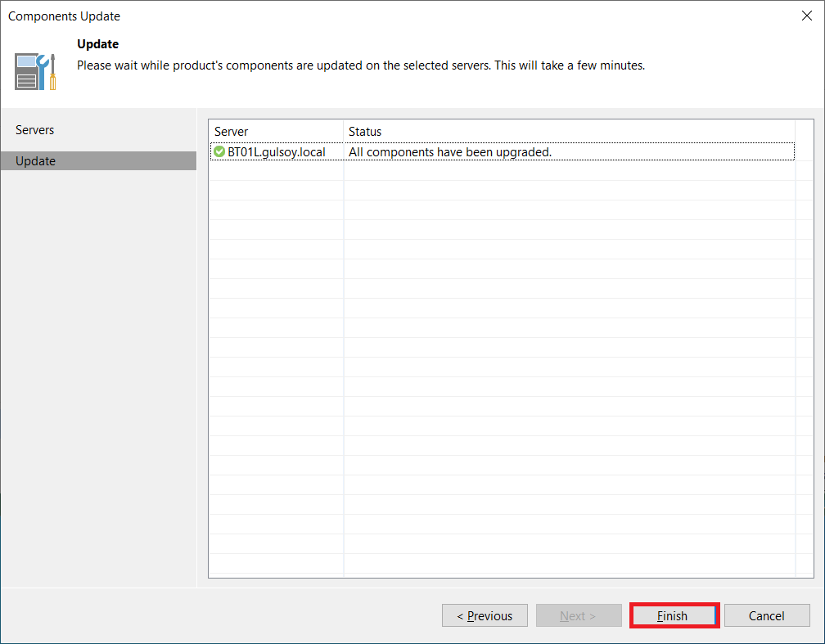825x644 pixels.
Task: Click the 'All components have been upgraded' status
Action: (x=450, y=152)
